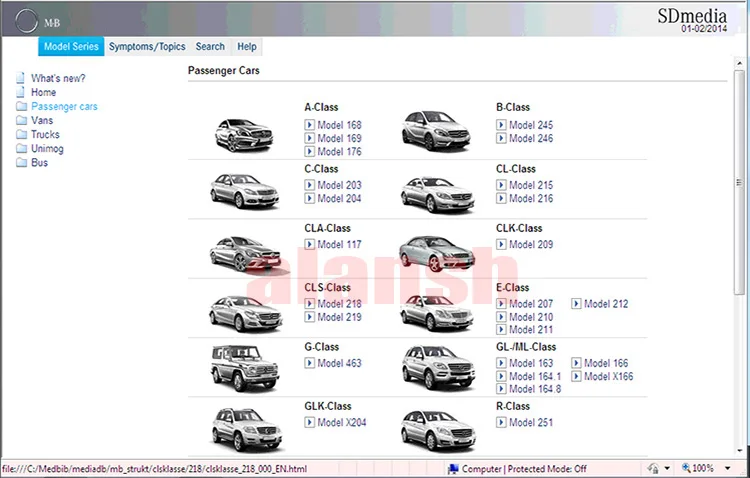The image size is (750, 478).
Task: Click the B-Class car thumbnail
Action: point(435,130)
